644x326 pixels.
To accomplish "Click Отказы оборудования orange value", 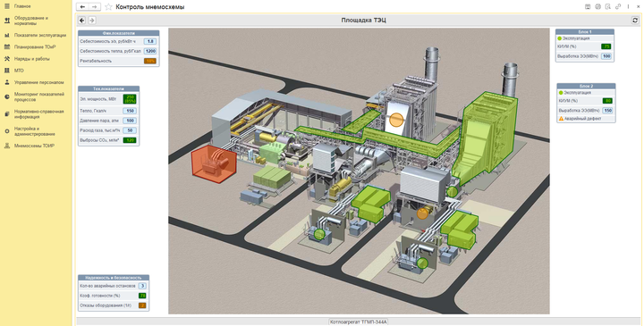I will (142, 305).
